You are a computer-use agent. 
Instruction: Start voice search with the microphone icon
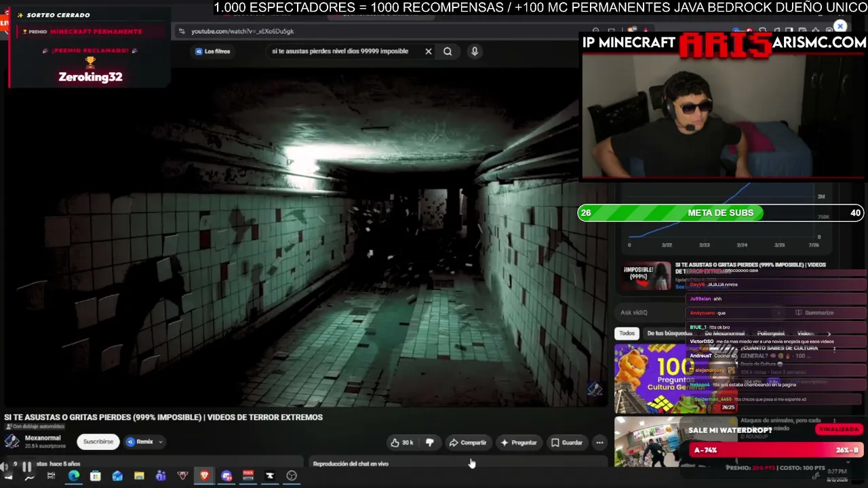click(475, 52)
